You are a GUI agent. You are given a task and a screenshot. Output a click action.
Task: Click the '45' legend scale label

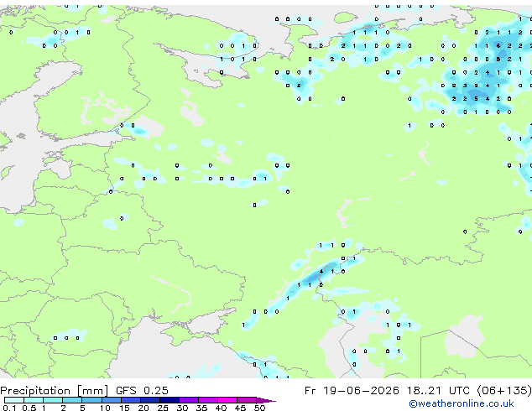pyautogui.click(x=240, y=408)
